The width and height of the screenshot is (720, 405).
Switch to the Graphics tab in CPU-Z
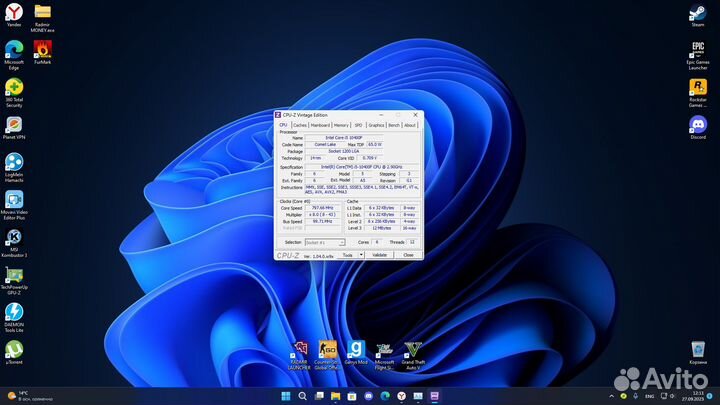(376, 125)
